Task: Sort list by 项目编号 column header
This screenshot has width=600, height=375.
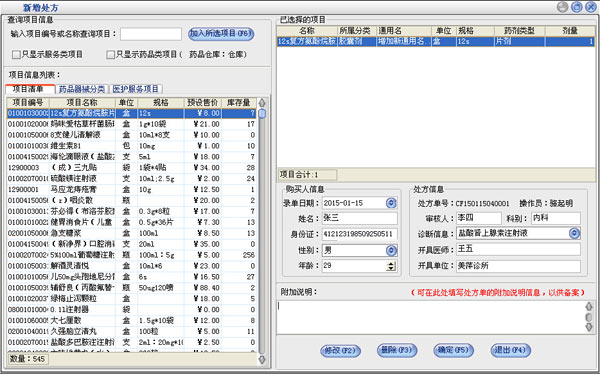Action: coord(28,103)
